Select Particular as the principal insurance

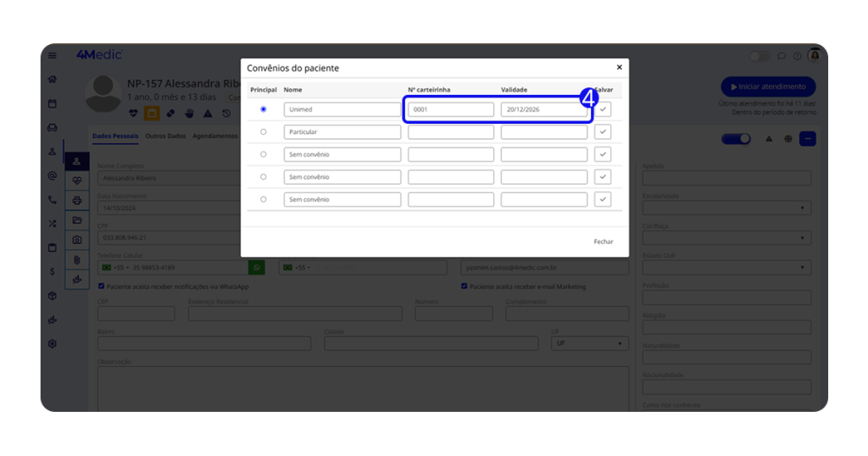point(264,132)
